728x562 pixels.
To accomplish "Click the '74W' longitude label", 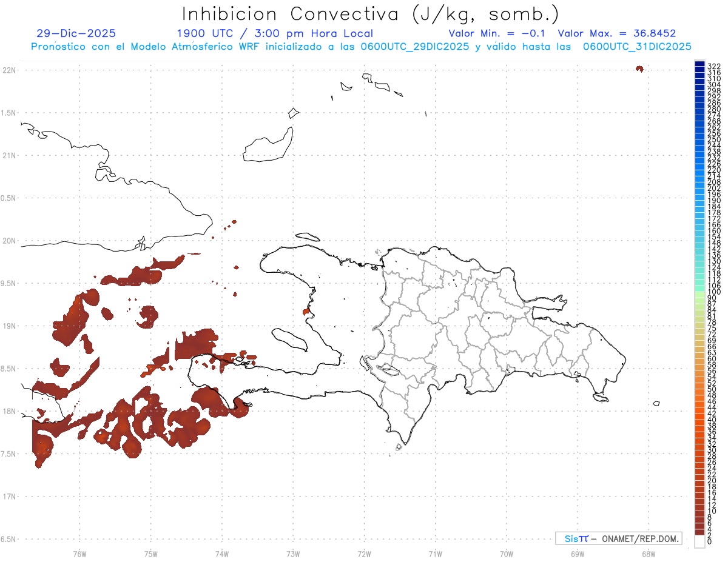I will pos(222,554).
